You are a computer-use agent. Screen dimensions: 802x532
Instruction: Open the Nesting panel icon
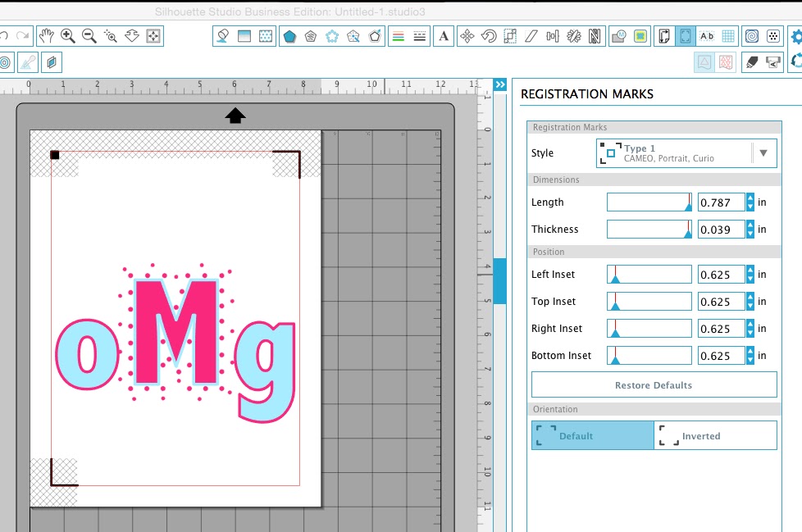(x=595, y=36)
